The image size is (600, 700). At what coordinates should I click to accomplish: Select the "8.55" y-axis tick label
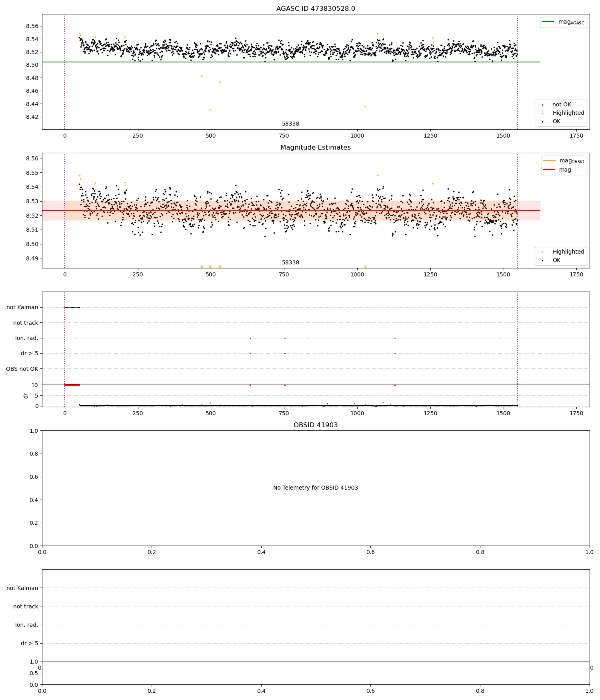pyautogui.click(x=32, y=173)
